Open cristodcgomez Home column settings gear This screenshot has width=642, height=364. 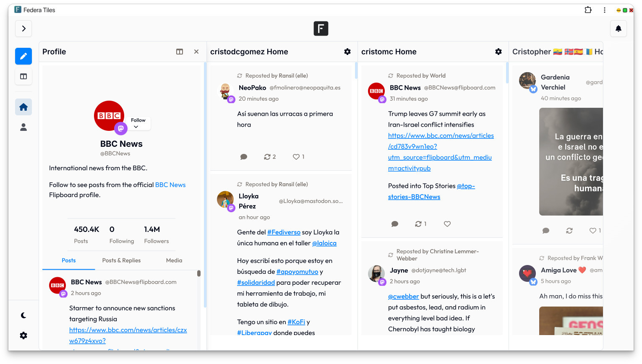click(347, 52)
